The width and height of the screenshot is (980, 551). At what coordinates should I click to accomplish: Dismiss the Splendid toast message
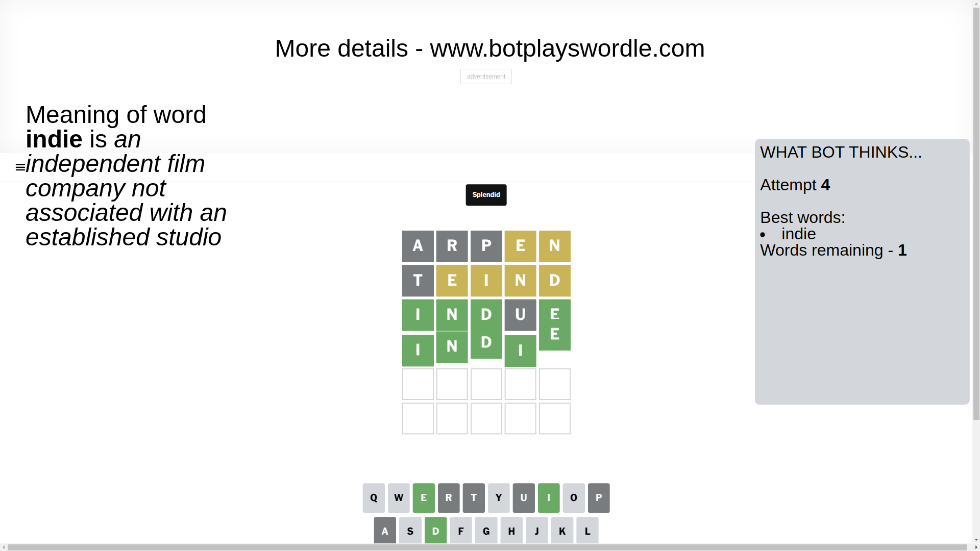tap(486, 195)
